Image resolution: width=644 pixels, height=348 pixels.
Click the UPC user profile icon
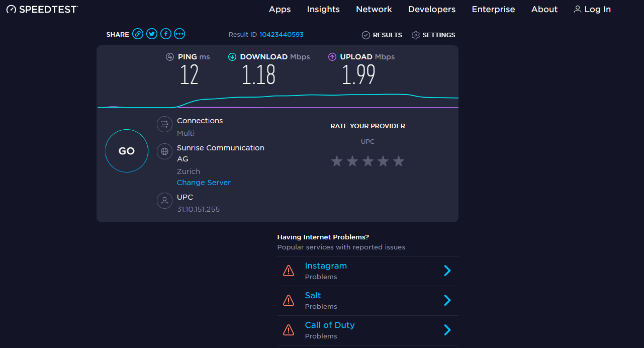pos(164,201)
